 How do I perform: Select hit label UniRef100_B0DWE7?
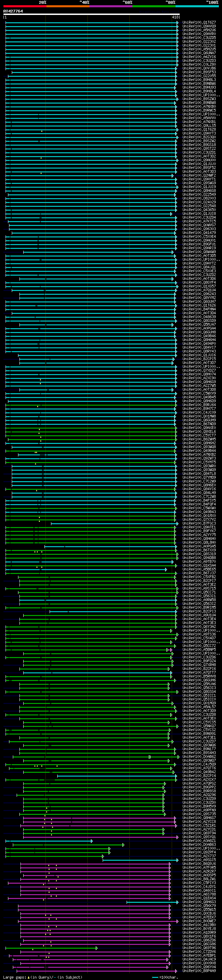point(199,921)
